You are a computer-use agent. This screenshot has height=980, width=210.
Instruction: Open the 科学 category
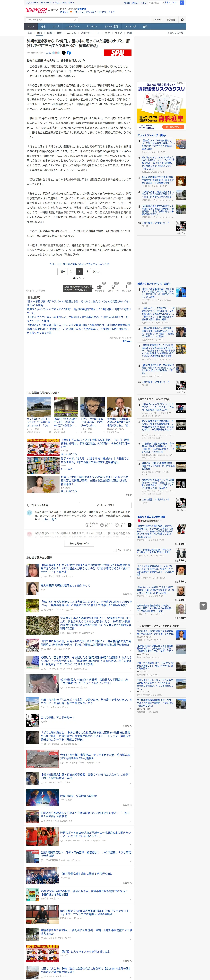pos(107,33)
